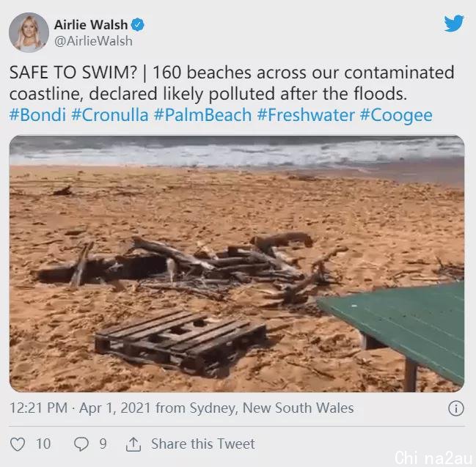Play the beach debris video
Image resolution: width=476 pixels, height=467 pixels.
coord(237,264)
